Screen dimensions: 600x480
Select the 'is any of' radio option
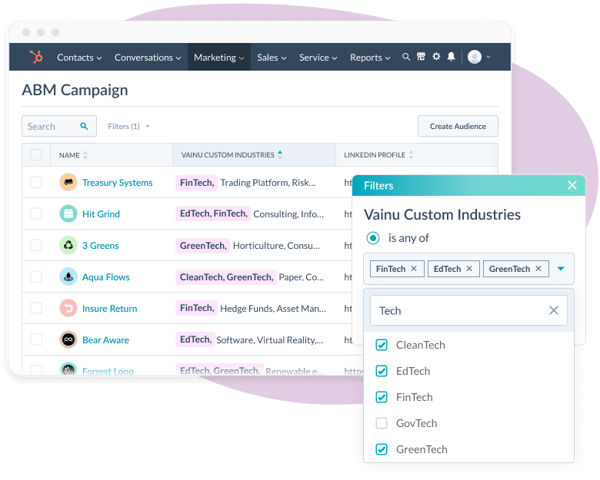click(x=374, y=238)
